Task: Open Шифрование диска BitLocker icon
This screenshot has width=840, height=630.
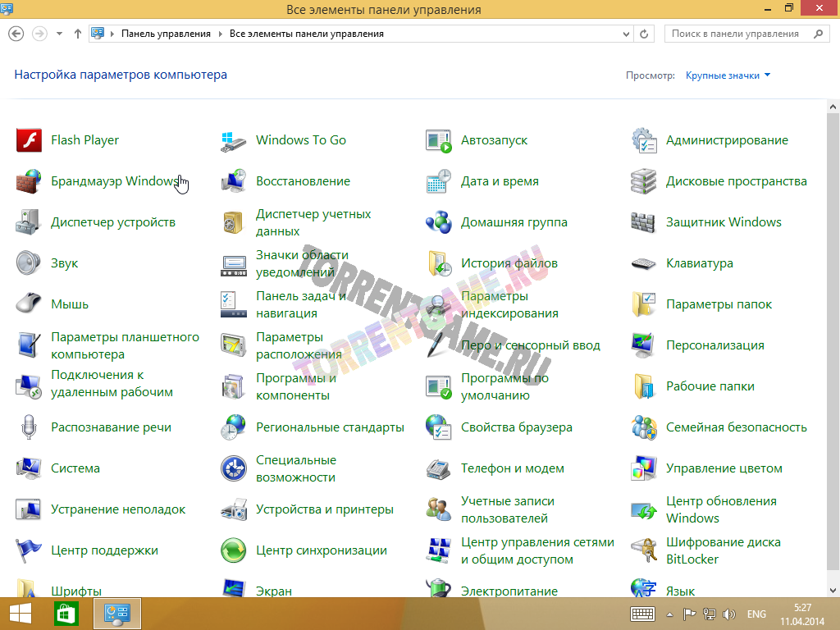Action: tap(644, 550)
